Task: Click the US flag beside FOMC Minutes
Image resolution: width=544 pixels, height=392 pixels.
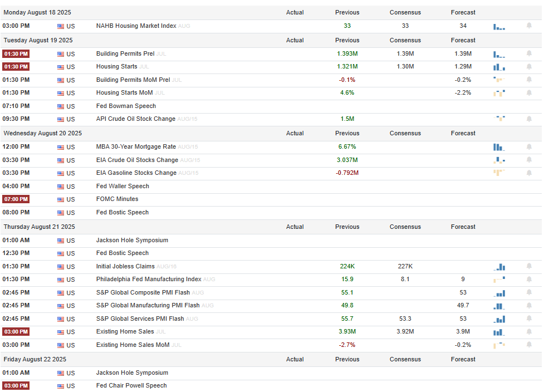Action: [x=61, y=199]
